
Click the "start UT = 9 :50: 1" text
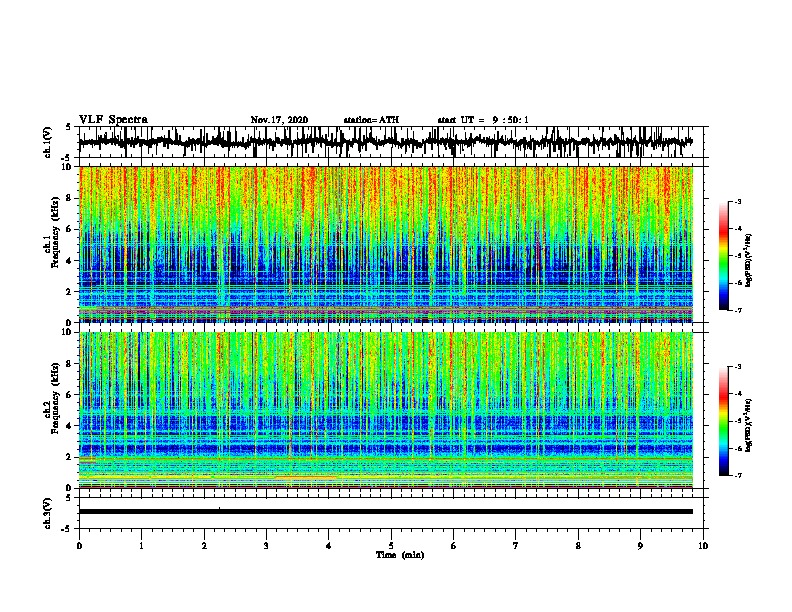[x=483, y=120]
